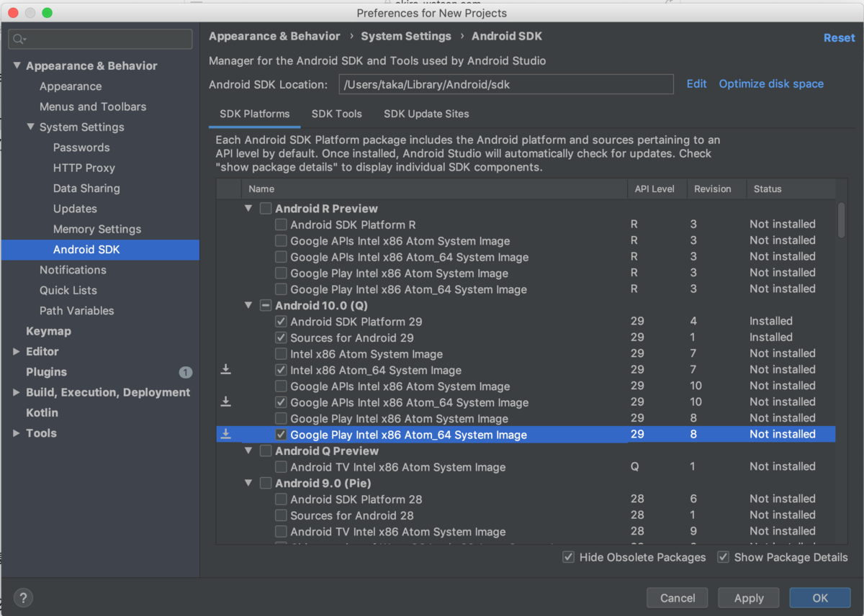
Task: Uncheck Hide Obsolete Packages
Action: click(x=569, y=557)
